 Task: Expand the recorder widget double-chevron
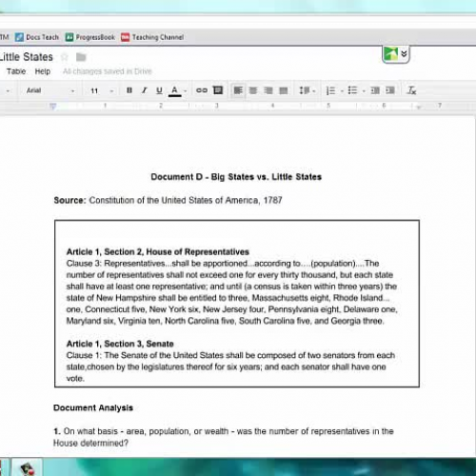tap(404, 53)
